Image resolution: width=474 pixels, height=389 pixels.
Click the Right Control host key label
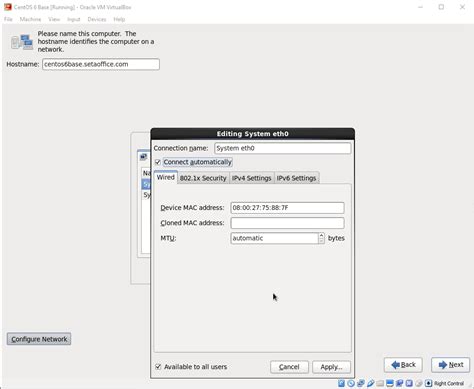point(449,383)
